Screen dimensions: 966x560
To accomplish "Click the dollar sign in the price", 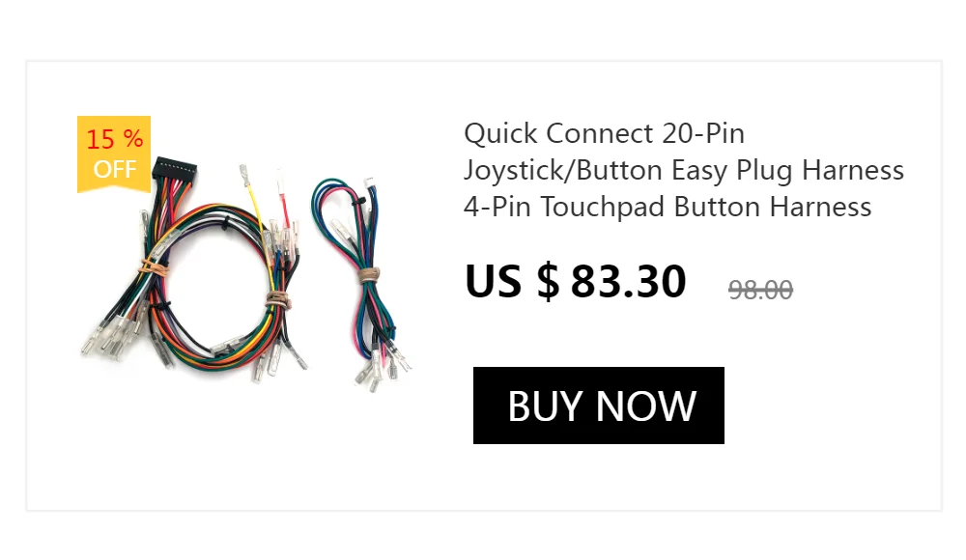I will 549,282.
